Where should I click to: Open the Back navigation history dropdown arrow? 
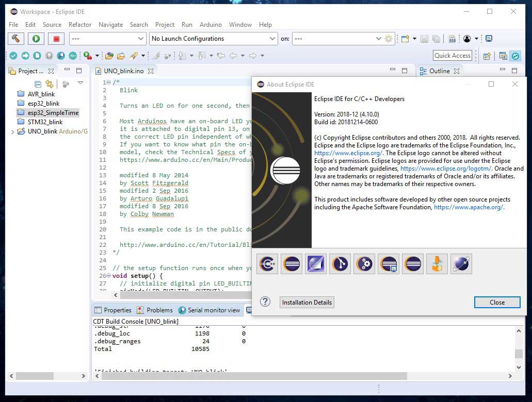tap(243, 56)
